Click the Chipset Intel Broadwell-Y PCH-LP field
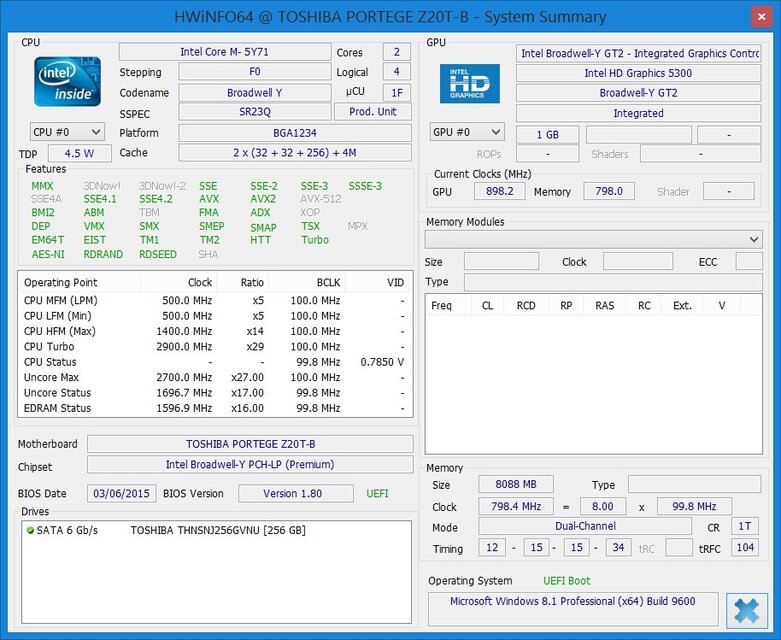 point(249,465)
